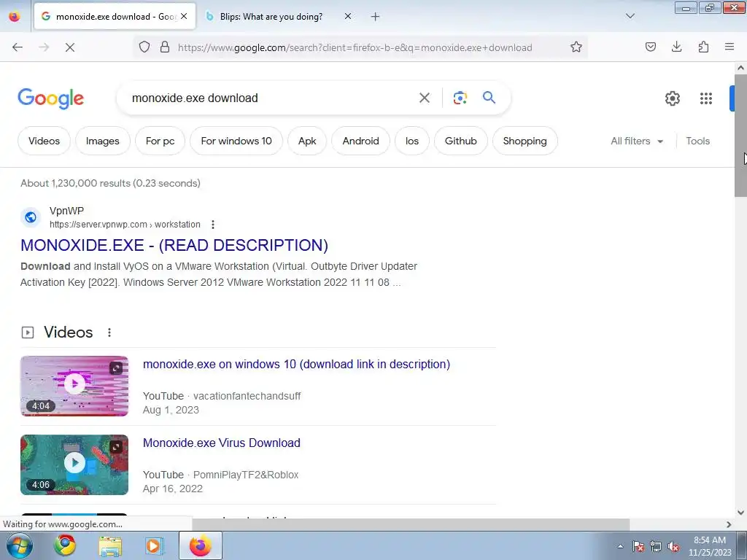The image size is (747, 560).
Task: Open Action Center flag tray icon
Action: click(x=638, y=547)
